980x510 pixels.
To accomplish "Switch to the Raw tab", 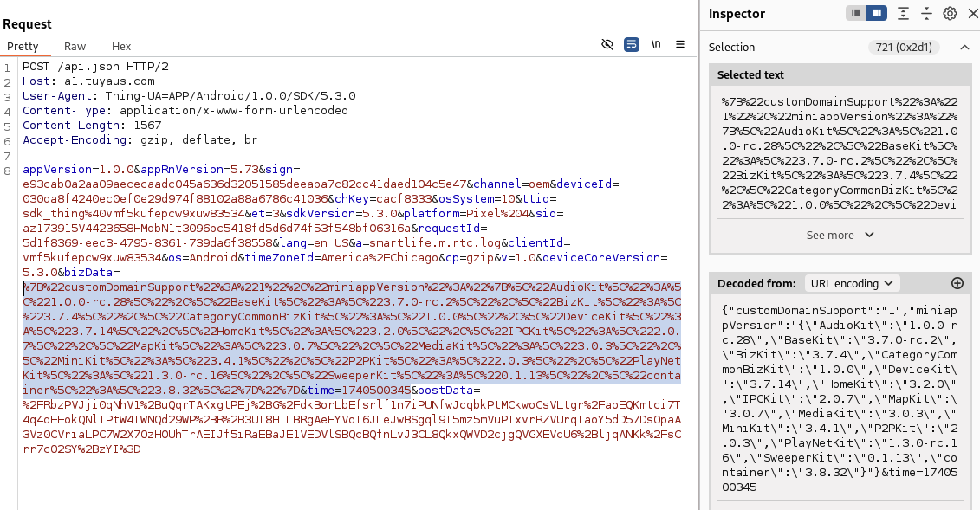I will click(x=75, y=47).
